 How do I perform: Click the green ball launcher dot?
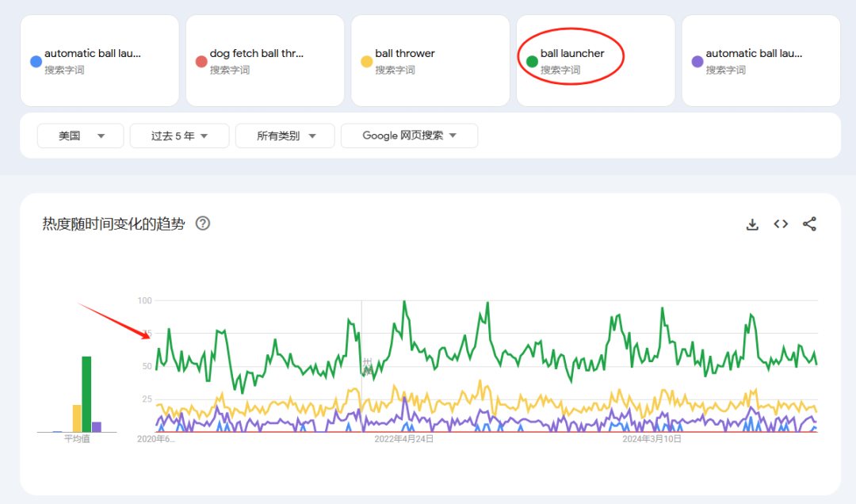[532, 61]
